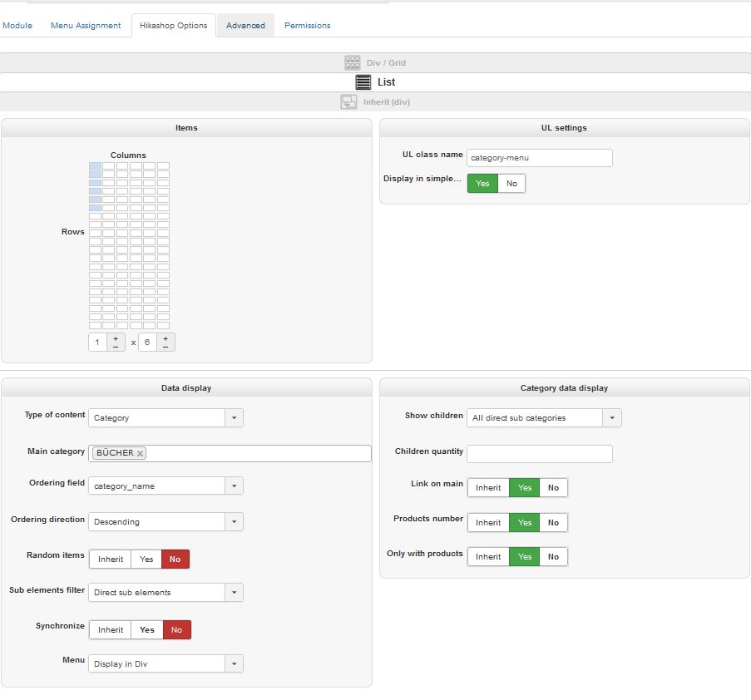Image resolution: width=751 pixels, height=700 pixels.
Task: Select the List layout icon
Action: point(363,81)
